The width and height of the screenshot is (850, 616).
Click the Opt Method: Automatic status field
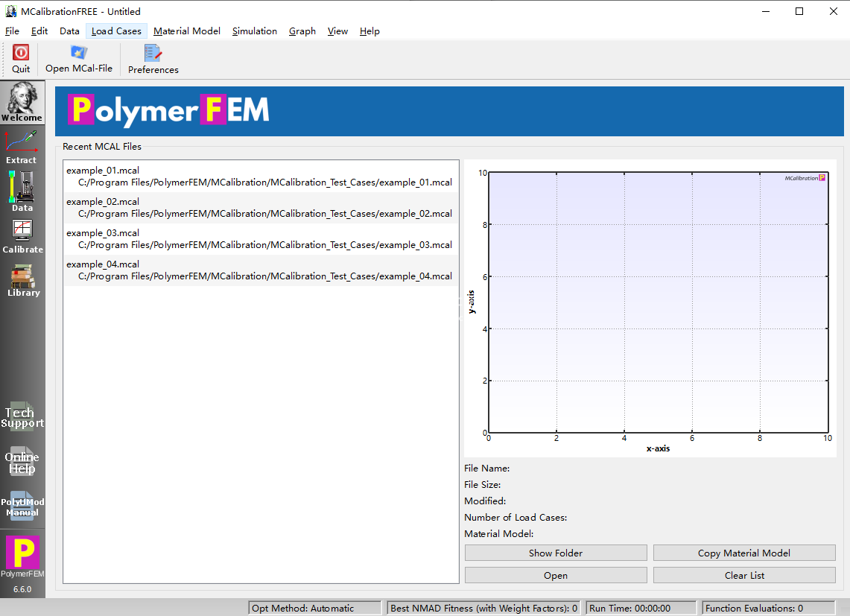coord(315,608)
